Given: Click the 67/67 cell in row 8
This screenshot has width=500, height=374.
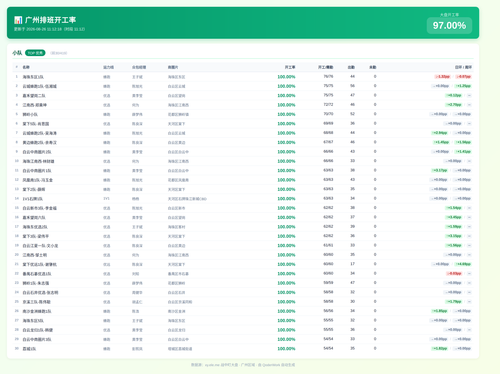Looking at the screenshot, I should click(x=328, y=142).
